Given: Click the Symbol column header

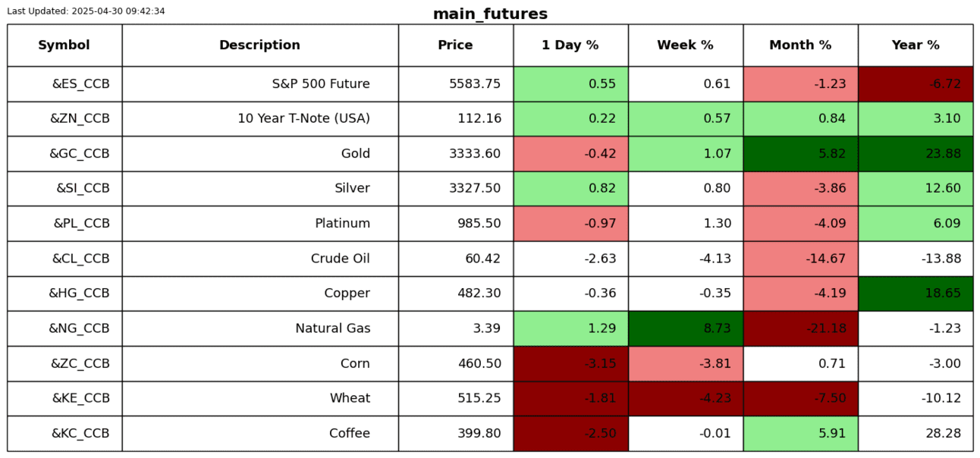Looking at the screenshot, I should [x=64, y=45].
